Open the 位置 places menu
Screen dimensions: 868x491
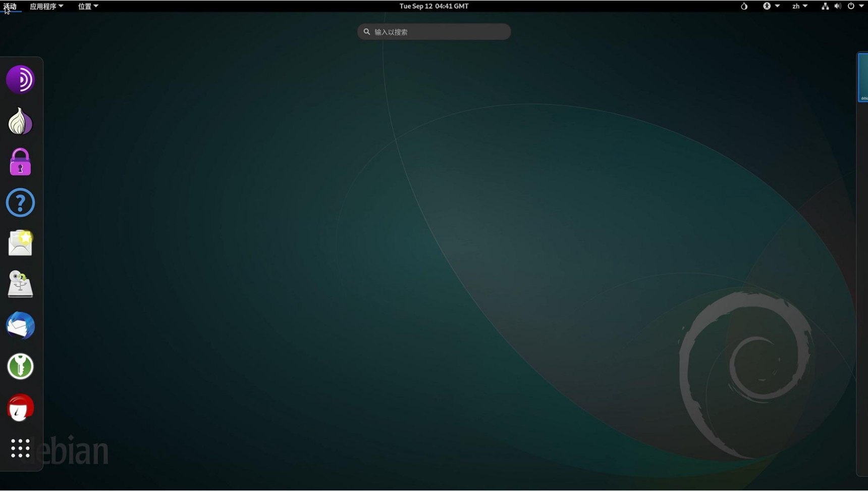[88, 7]
